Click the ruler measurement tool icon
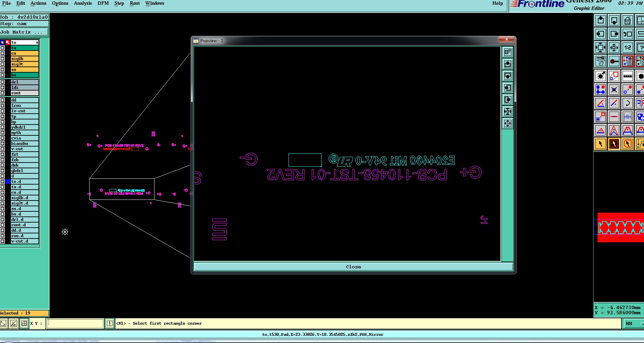 628,76
